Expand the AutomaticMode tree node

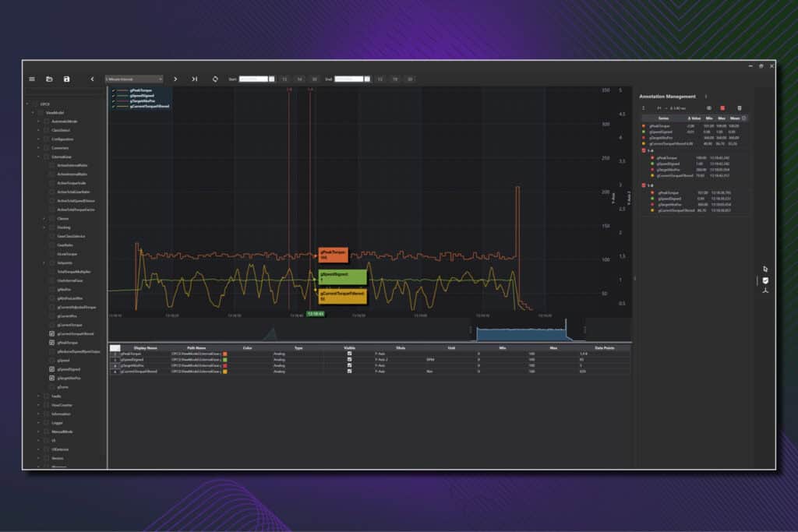(x=38, y=122)
